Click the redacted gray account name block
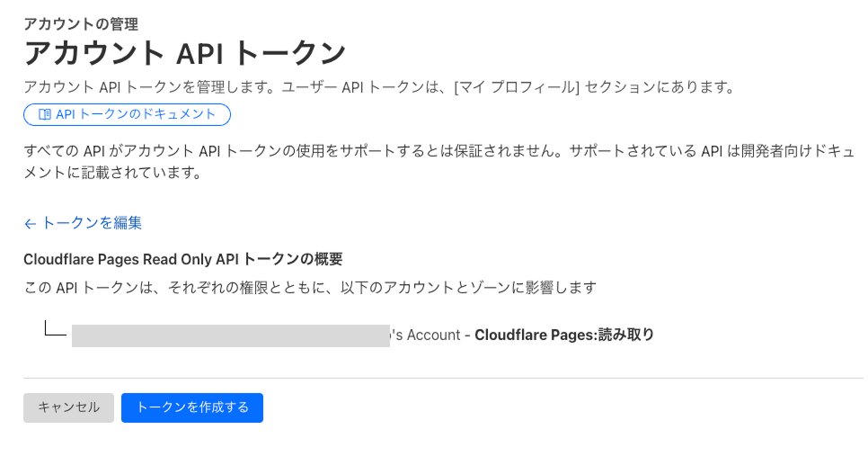Viewport: 868px width, 465px height. pyautogui.click(x=230, y=335)
